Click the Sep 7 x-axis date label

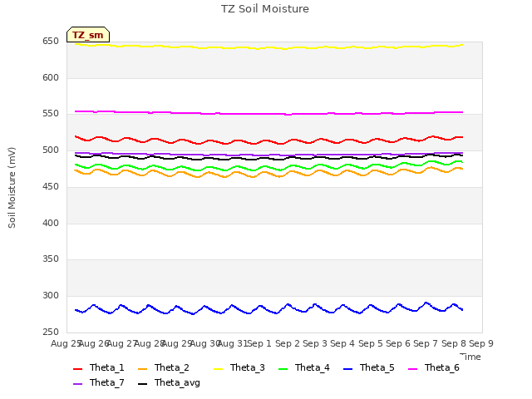[426, 343]
